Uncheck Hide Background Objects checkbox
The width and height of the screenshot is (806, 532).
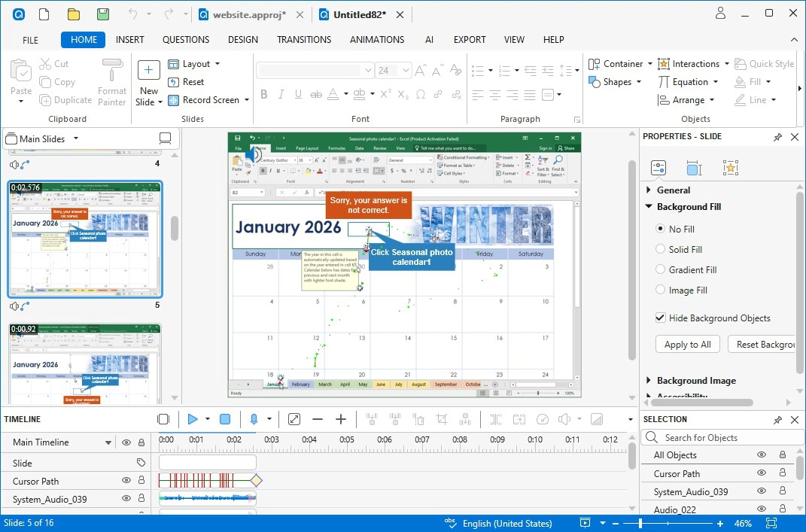click(661, 318)
